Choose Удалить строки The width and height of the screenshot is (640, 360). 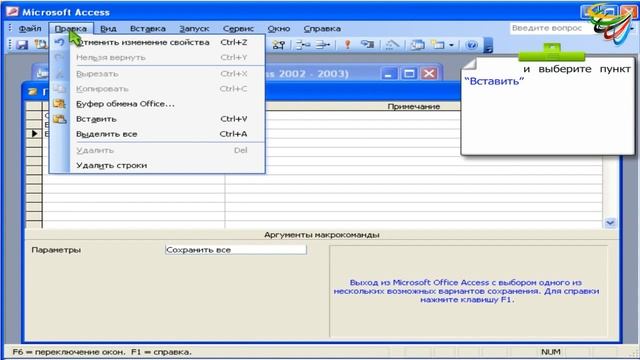tap(158, 165)
